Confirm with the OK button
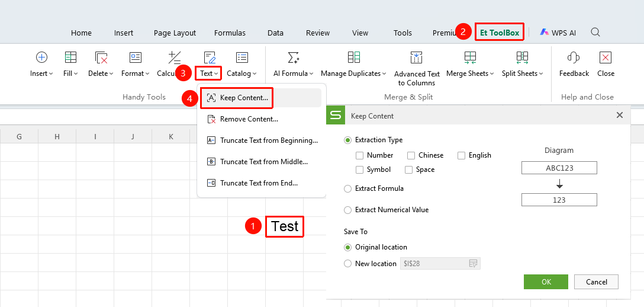 546,282
